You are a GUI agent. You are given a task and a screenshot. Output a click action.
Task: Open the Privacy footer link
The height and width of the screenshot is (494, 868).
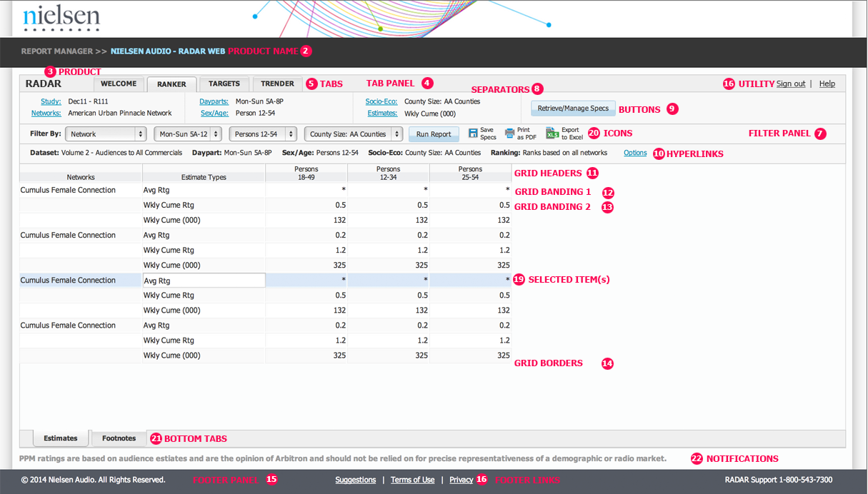click(x=462, y=480)
